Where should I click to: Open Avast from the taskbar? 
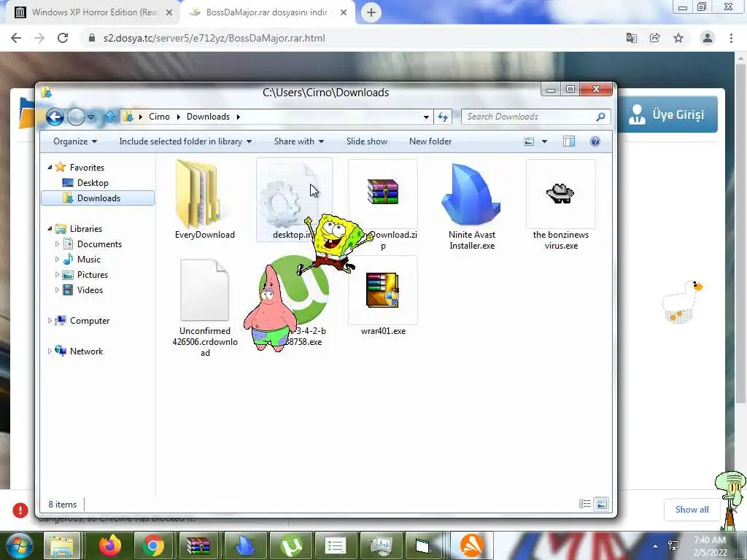click(x=472, y=545)
